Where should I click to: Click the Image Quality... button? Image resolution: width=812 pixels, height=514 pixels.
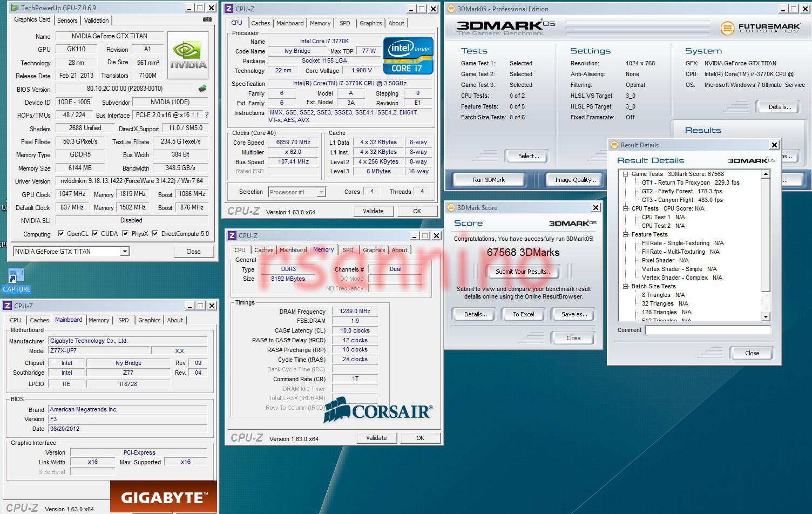575,180
